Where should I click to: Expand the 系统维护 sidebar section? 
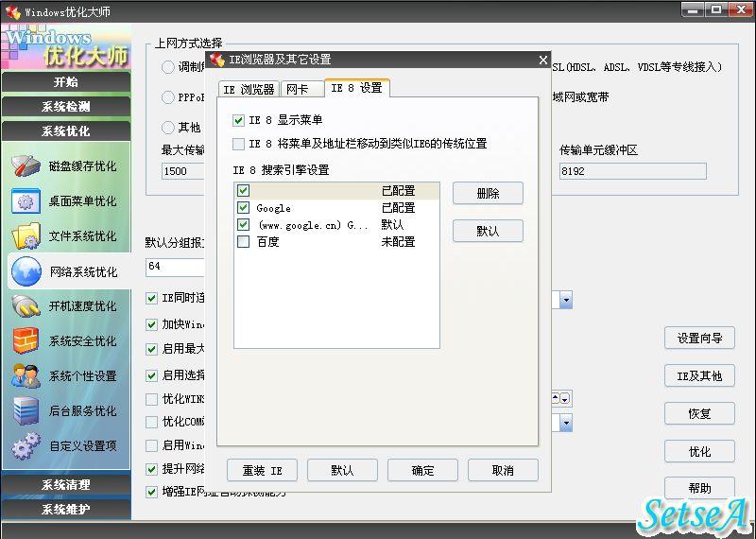point(66,509)
